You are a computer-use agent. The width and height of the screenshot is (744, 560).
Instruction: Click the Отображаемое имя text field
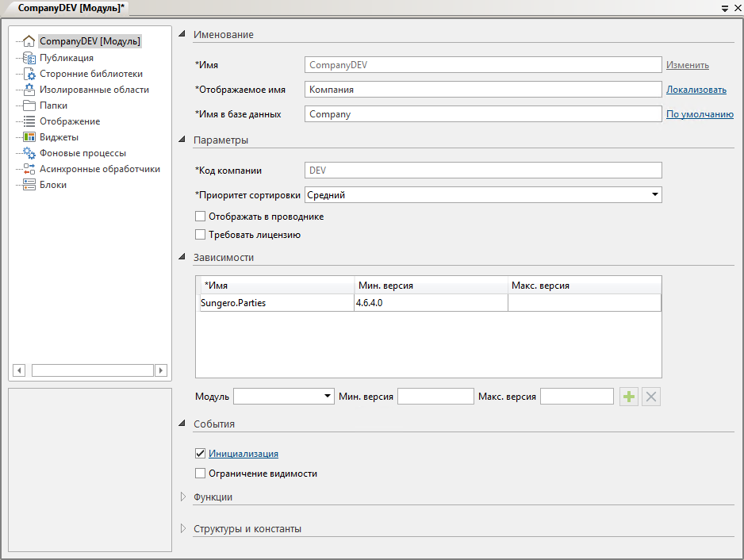[482, 90]
